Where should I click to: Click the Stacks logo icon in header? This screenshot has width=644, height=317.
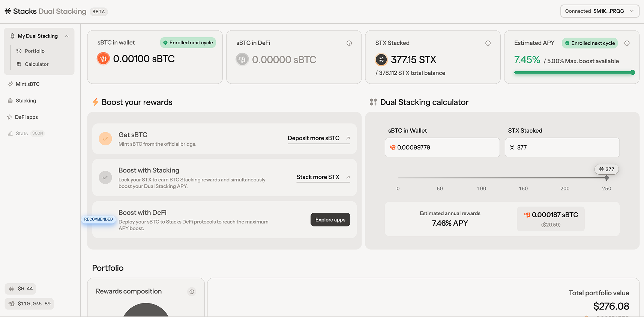pos(8,11)
